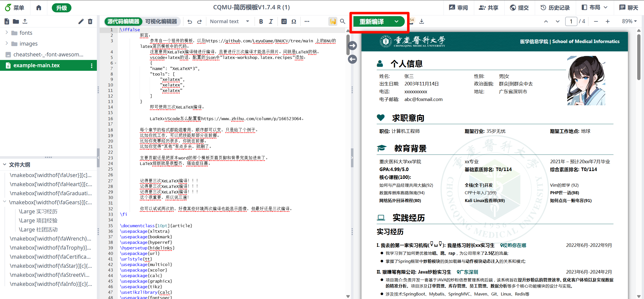This screenshot has height=299, width=644.
Task: Insert a table using toolbar icon
Action: [x=284, y=21]
